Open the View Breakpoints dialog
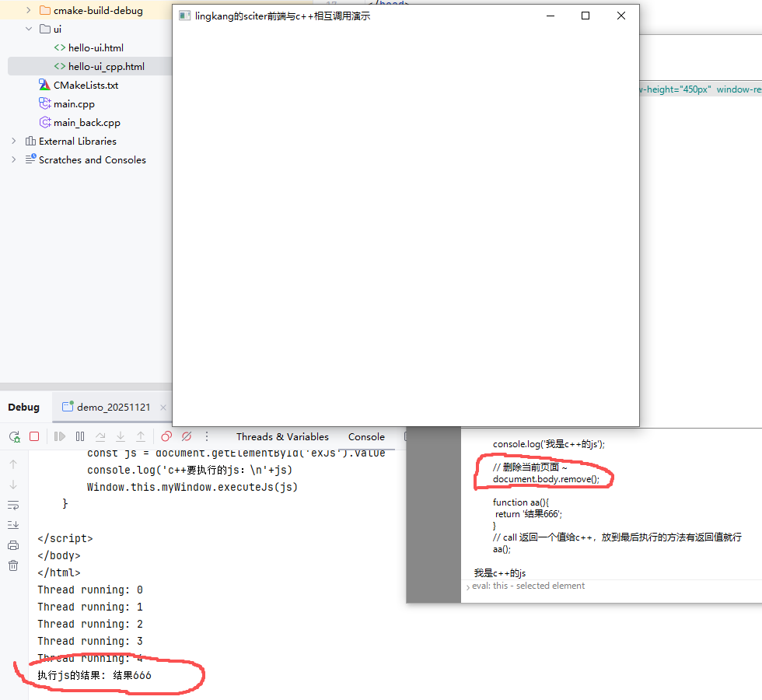The image size is (762, 700). (166, 436)
